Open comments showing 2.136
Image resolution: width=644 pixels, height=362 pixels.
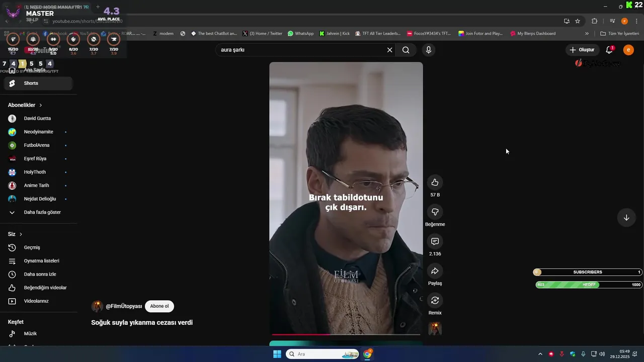tap(435, 241)
